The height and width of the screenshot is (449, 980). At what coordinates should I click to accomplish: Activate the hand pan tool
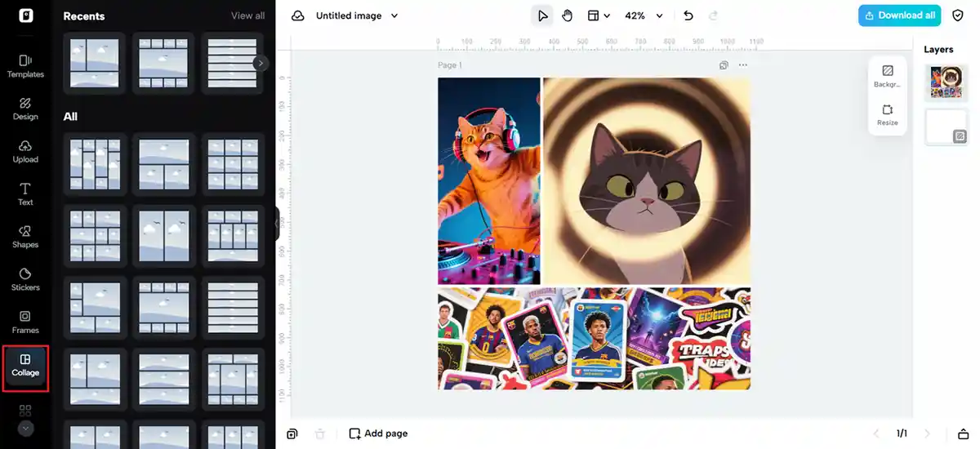coord(567,16)
